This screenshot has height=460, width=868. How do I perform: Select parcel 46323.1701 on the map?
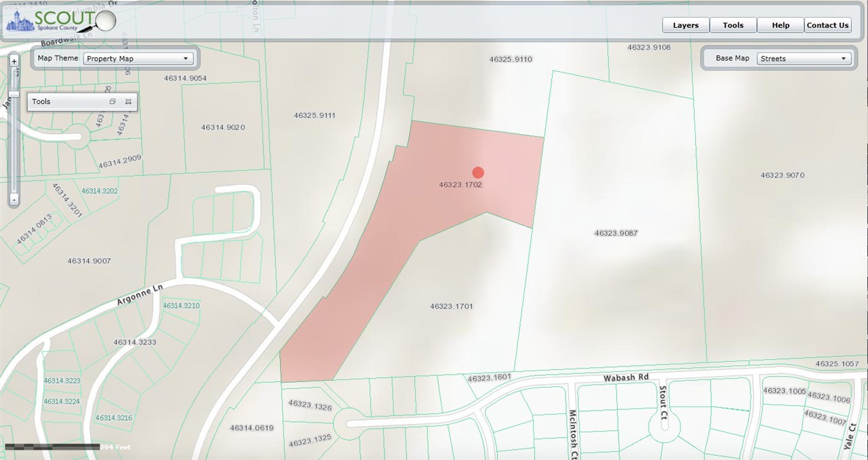451,306
